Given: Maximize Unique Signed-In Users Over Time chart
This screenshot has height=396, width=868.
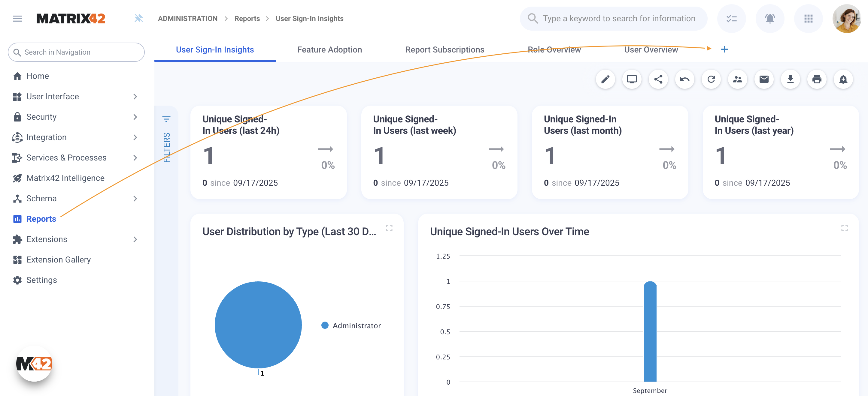Looking at the screenshot, I should tap(844, 228).
